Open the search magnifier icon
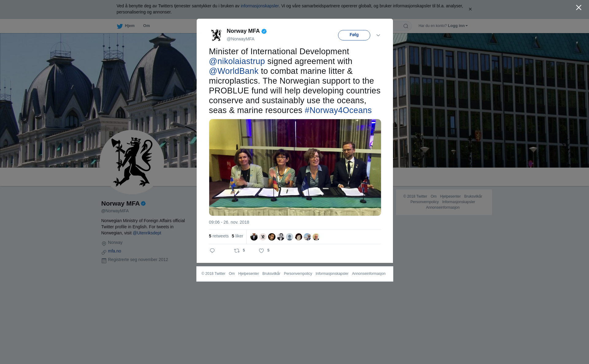Screen dimensions: 589x364 pos(406,26)
